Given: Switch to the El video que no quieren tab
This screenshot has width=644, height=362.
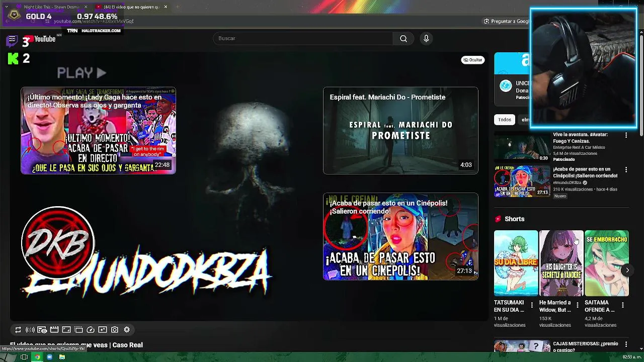Looking at the screenshot, I should pyautogui.click(x=131, y=7).
